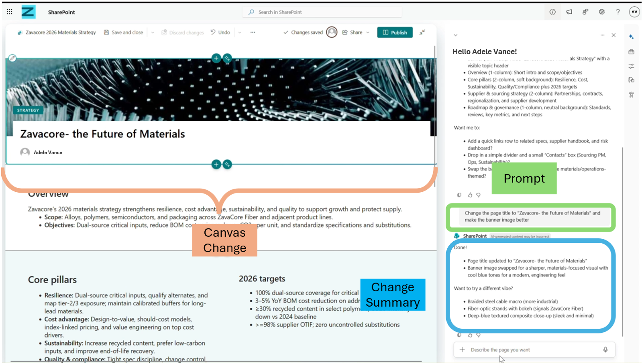This screenshot has width=642, height=364.
Task: Add a section above the banner
Action: [x=216, y=58]
